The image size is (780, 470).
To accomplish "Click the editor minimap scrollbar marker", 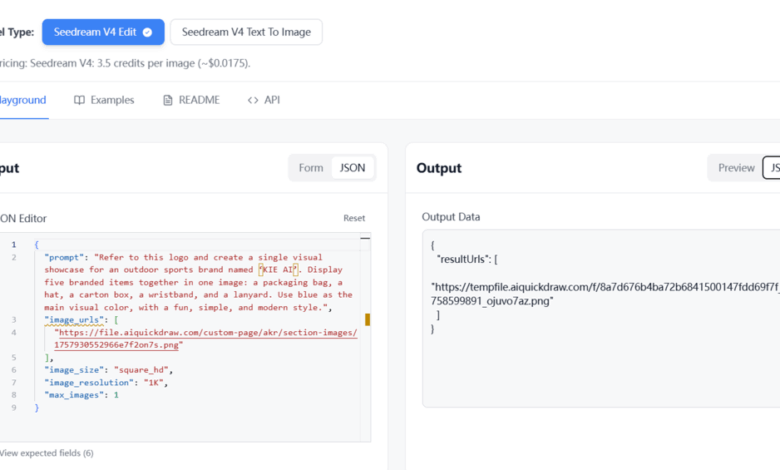I will tap(368, 319).
